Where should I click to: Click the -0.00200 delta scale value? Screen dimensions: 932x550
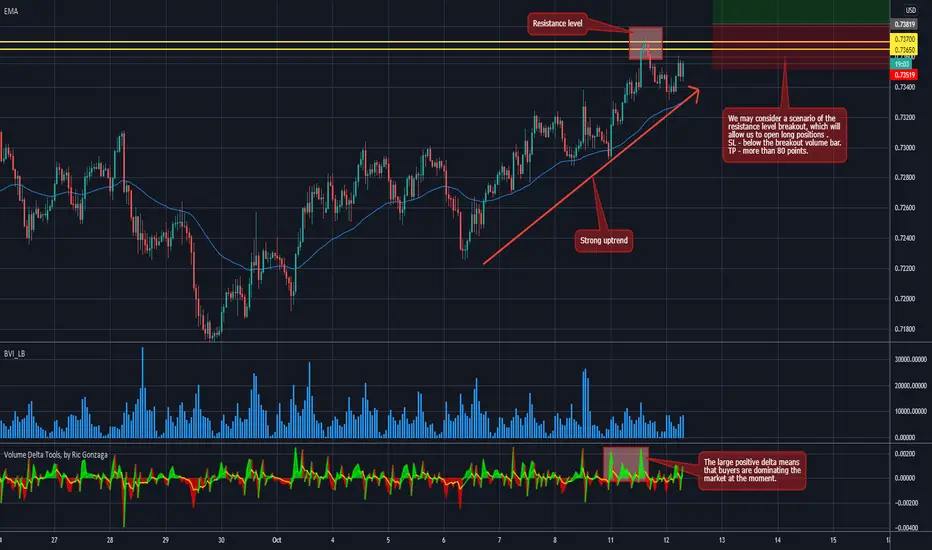(x=905, y=503)
